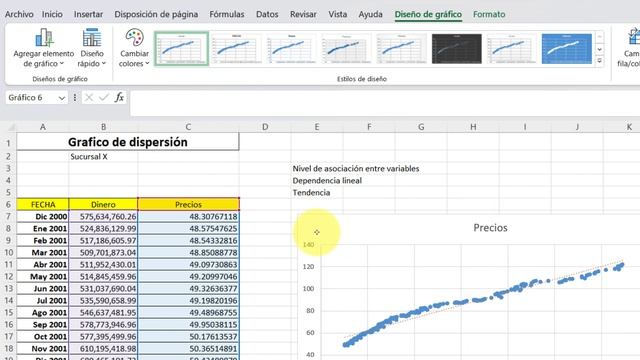640x360 pixels.
Task: Open the Datos tab
Action: click(267, 14)
